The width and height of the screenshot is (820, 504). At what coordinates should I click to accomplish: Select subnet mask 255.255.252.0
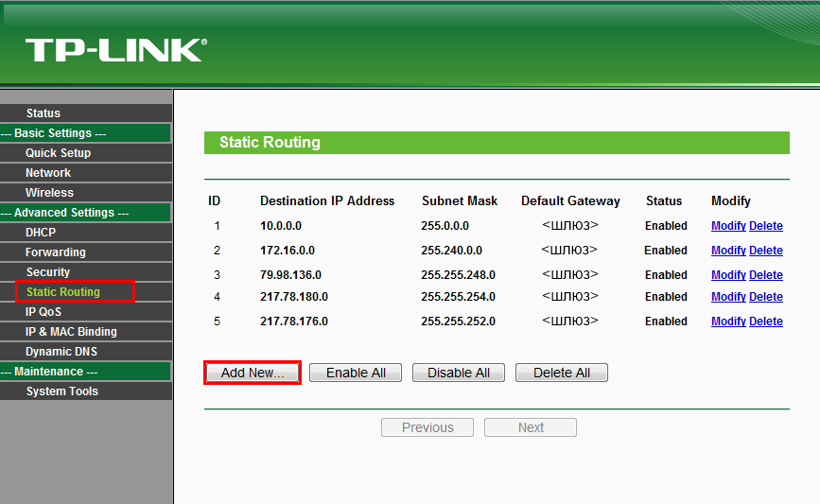click(458, 322)
